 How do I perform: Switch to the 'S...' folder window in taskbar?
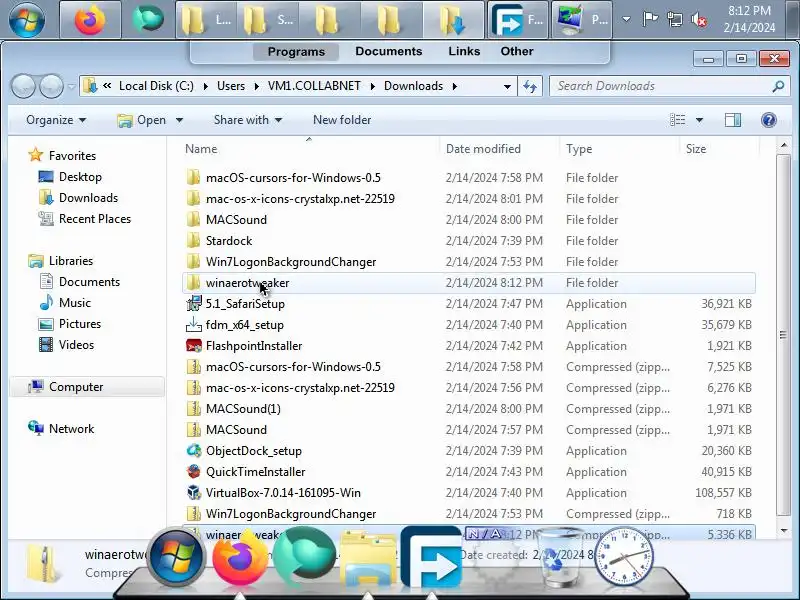(x=268, y=20)
